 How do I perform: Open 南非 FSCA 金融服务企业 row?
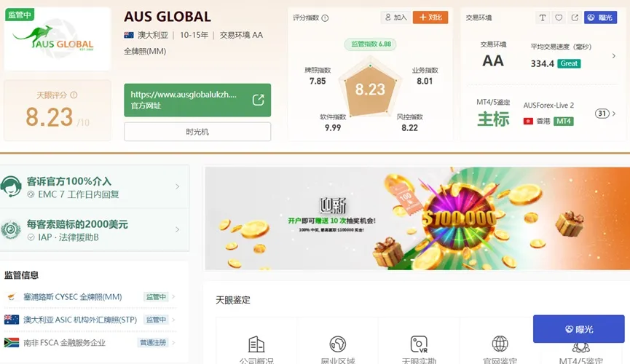pyautogui.click(x=90, y=343)
